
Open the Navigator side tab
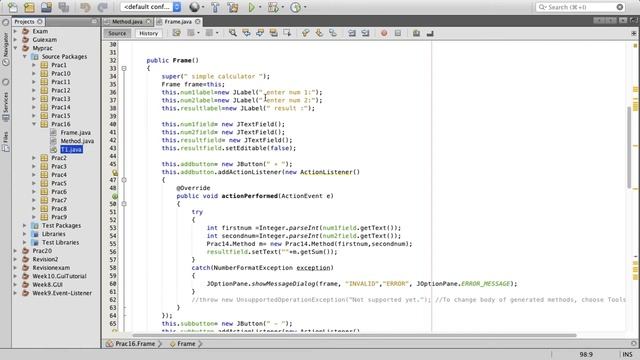tap(5, 49)
